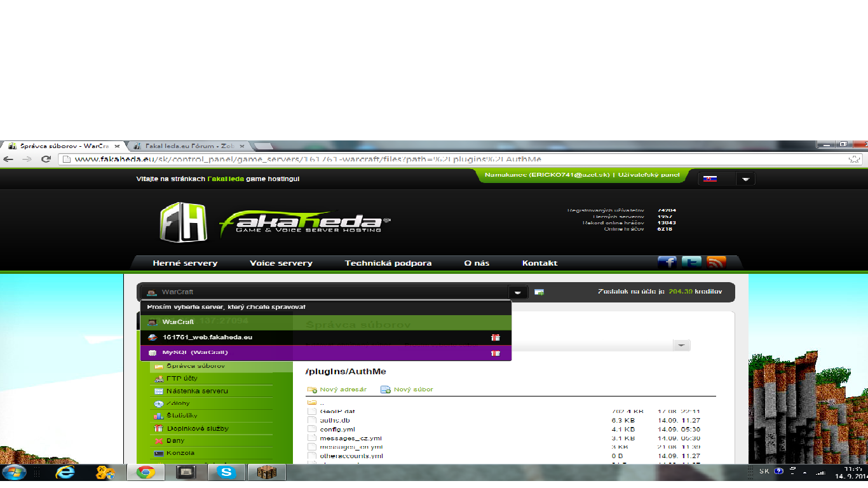Image resolution: width=868 pixels, height=488 pixels.
Task: Open the messages_cz.yml file
Action: point(351,438)
